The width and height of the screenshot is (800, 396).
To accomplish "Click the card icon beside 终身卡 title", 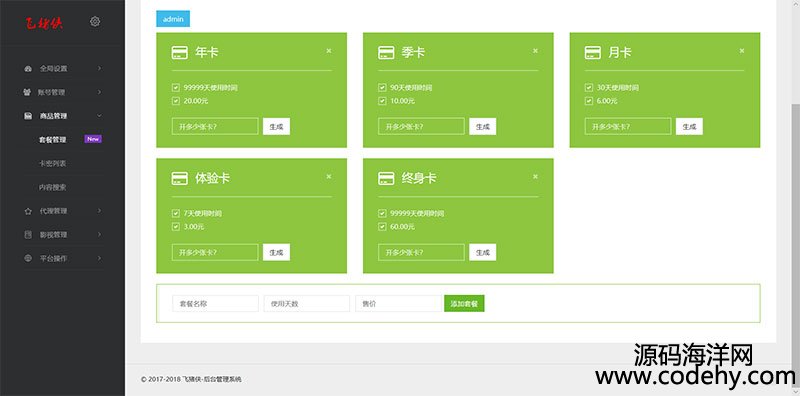I will (386, 178).
